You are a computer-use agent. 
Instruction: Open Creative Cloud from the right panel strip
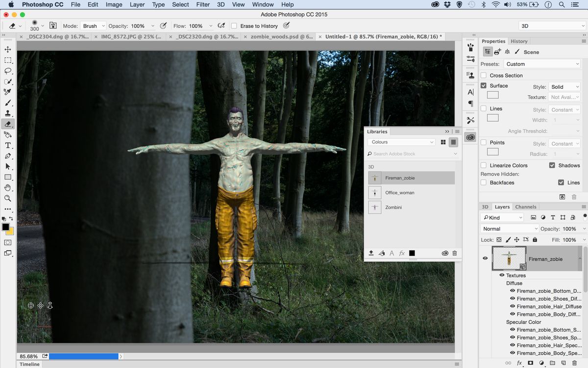click(470, 137)
